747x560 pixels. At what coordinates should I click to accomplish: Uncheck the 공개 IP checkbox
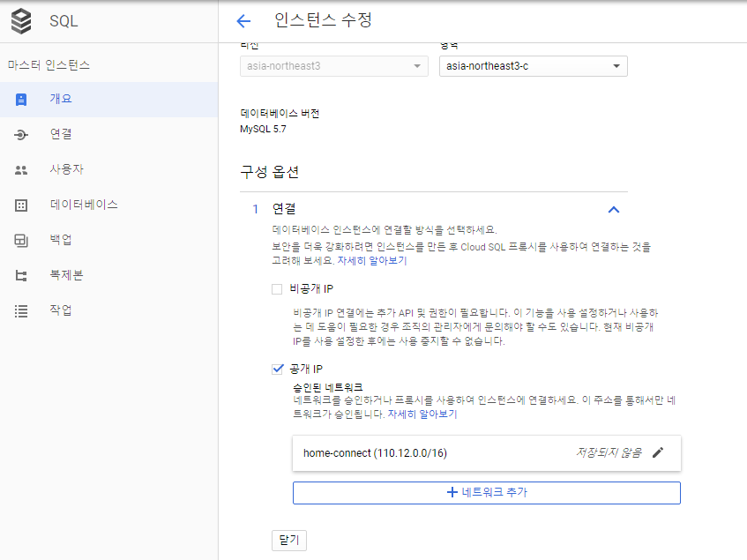(x=277, y=369)
